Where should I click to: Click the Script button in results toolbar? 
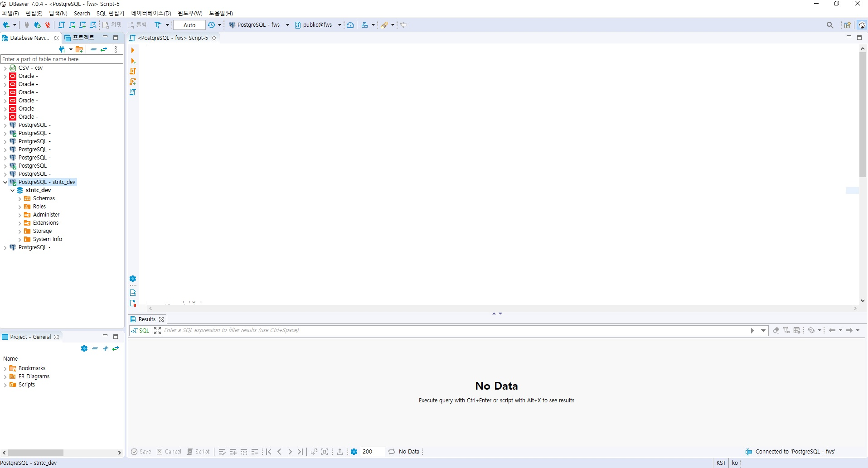tap(199, 452)
